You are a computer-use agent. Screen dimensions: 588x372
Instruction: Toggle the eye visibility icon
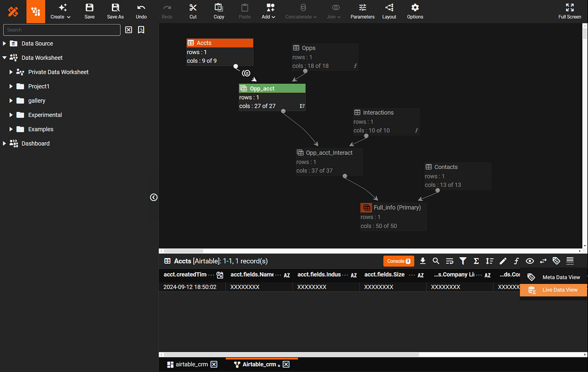(x=530, y=261)
